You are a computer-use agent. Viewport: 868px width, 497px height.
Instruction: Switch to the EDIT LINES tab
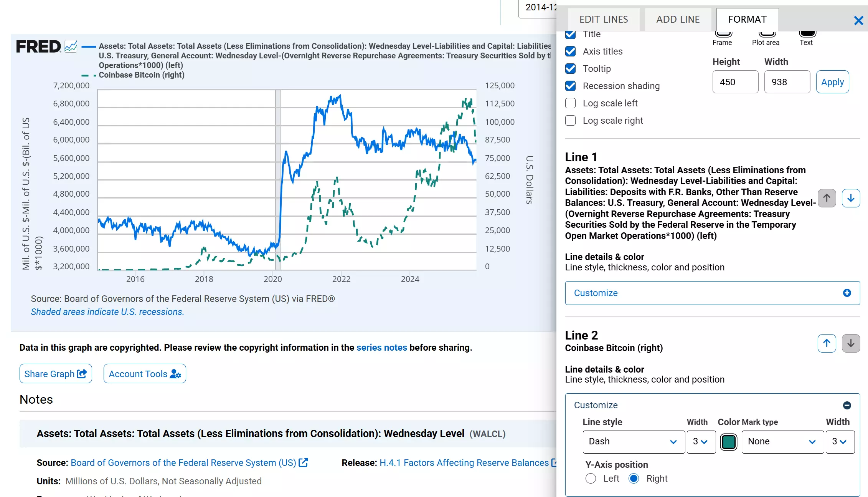click(x=604, y=19)
